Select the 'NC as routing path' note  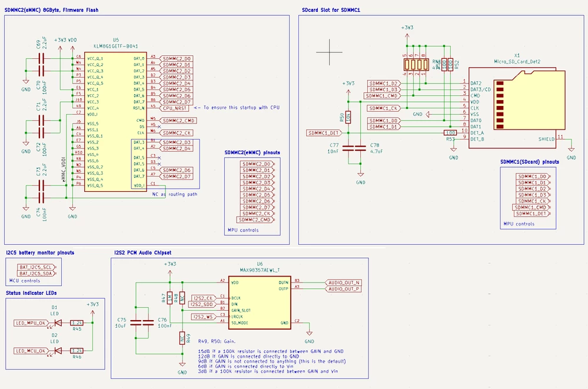coord(174,194)
